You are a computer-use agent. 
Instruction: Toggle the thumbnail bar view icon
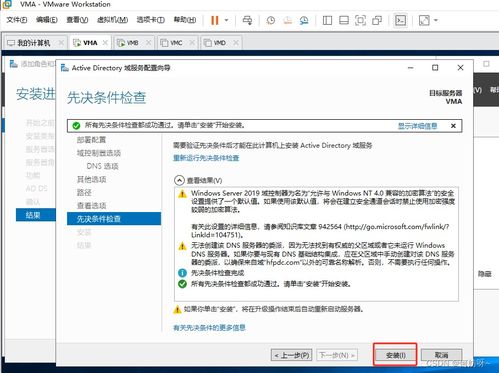pos(344,20)
